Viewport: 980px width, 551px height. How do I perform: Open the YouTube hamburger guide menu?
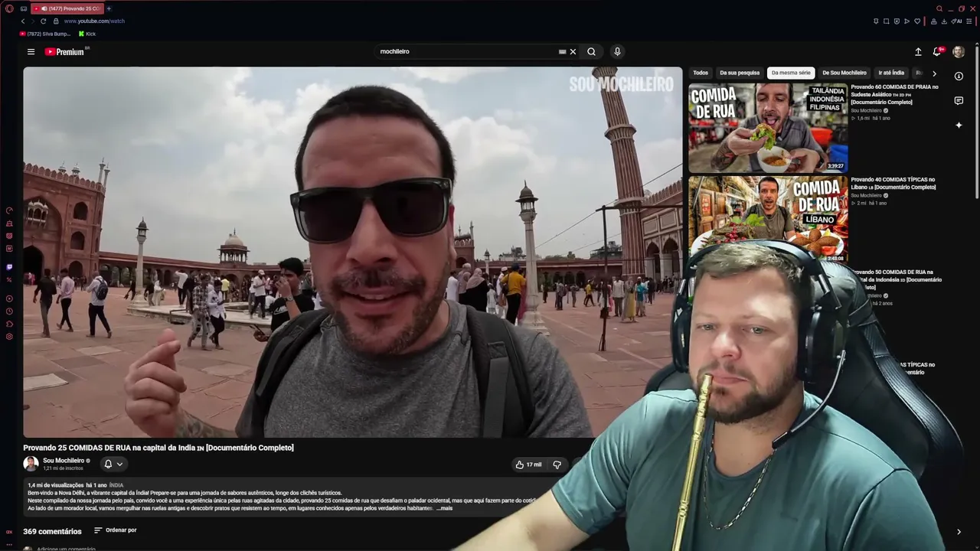pos(31,52)
